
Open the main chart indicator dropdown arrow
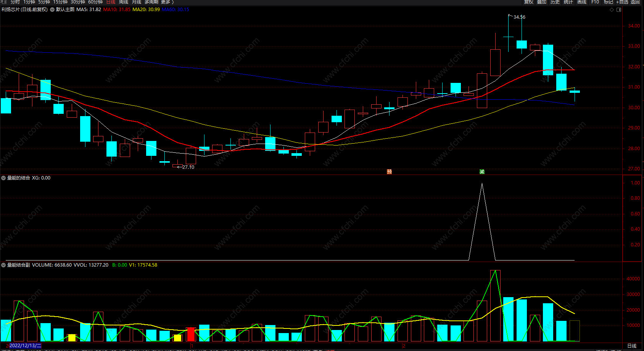point(52,10)
